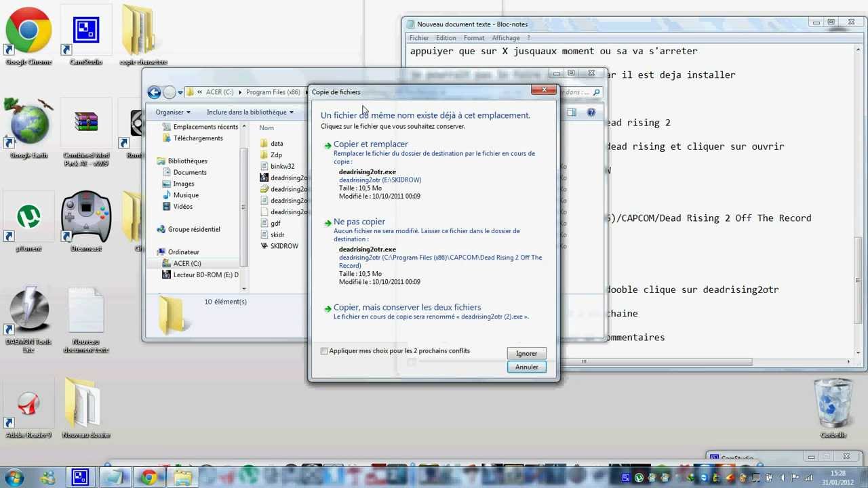Expand breadcrumb arrow after ACER (C:)

[240, 92]
